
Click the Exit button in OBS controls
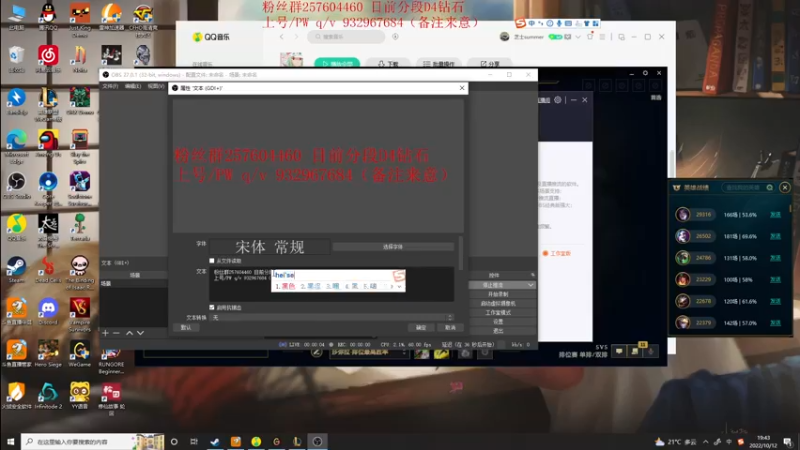tap(497, 331)
